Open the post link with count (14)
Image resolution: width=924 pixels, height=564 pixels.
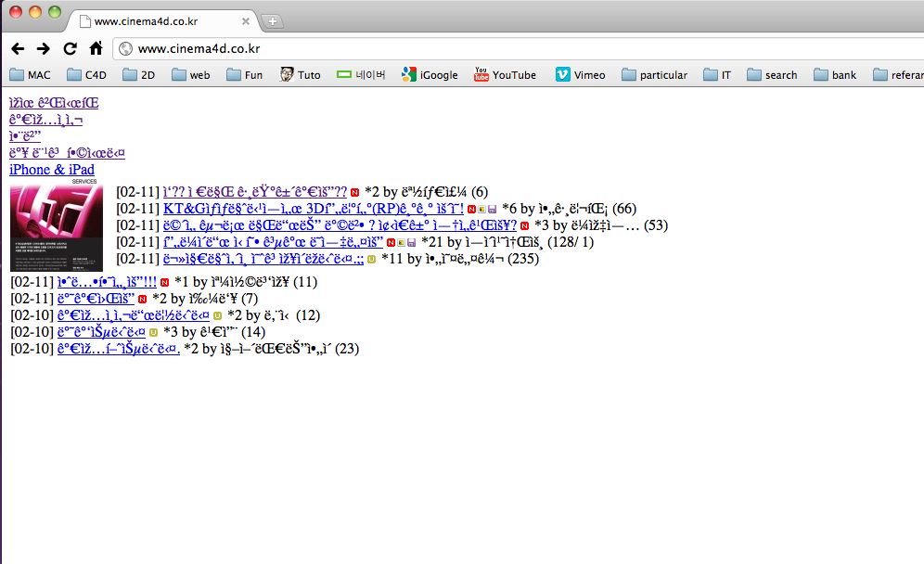[101, 332]
